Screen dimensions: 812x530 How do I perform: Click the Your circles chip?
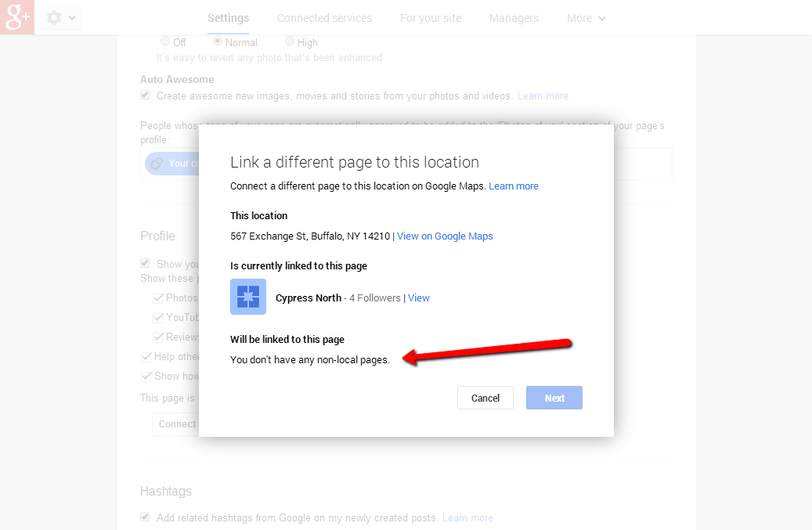172,164
